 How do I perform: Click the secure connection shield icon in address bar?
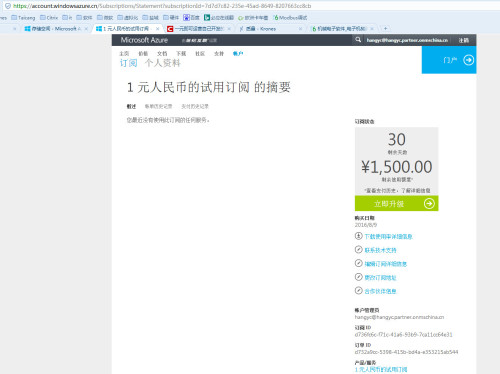point(8,6)
